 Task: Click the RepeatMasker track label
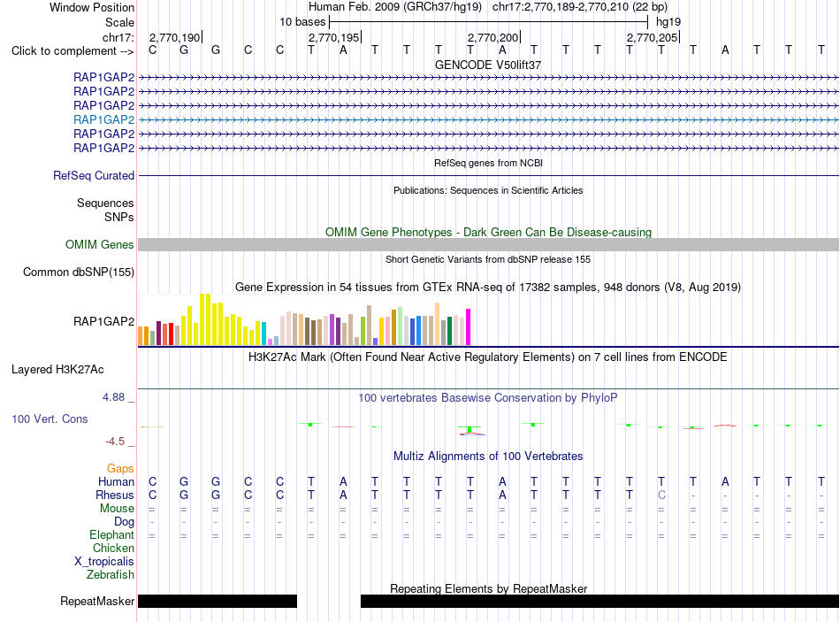[97, 601]
